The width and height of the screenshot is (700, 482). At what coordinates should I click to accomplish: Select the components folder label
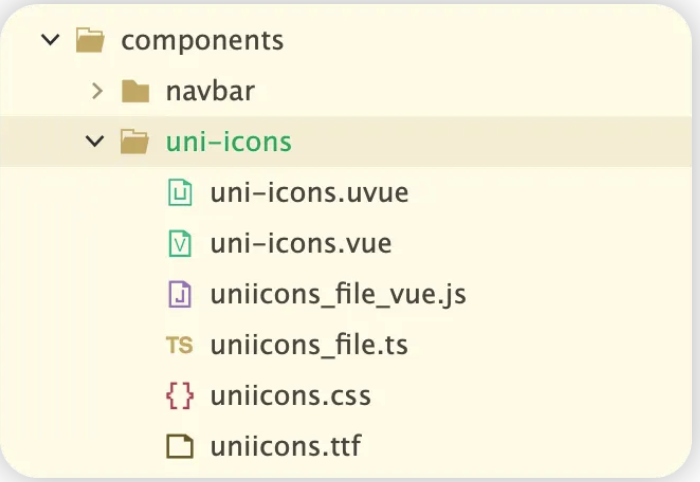pyautogui.click(x=202, y=41)
